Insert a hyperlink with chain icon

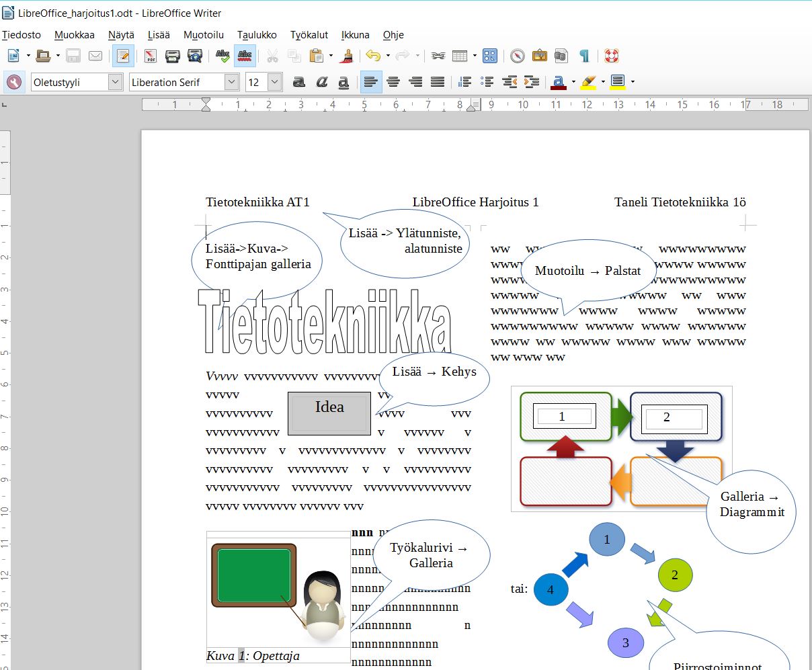click(x=438, y=56)
